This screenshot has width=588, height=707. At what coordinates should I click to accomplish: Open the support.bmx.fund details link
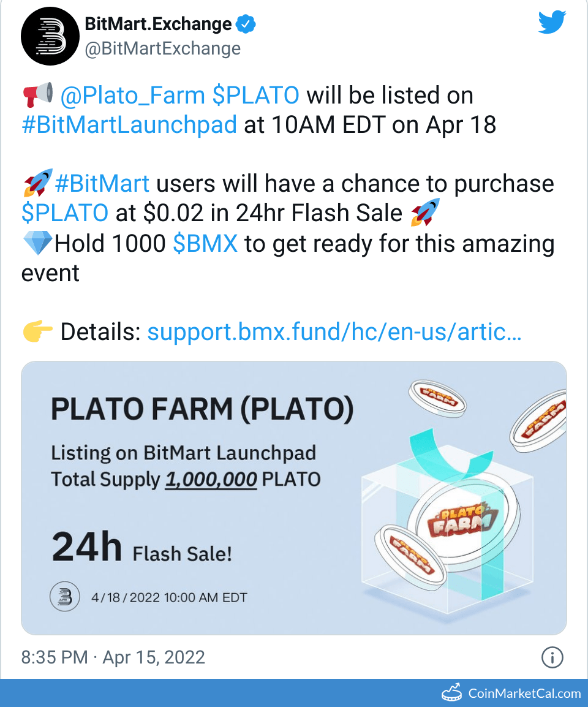point(334,332)
